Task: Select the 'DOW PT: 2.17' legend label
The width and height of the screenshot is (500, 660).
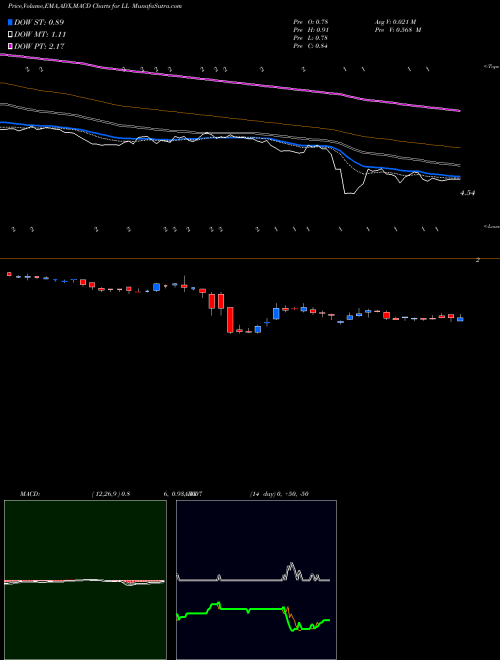Action: 39,46
